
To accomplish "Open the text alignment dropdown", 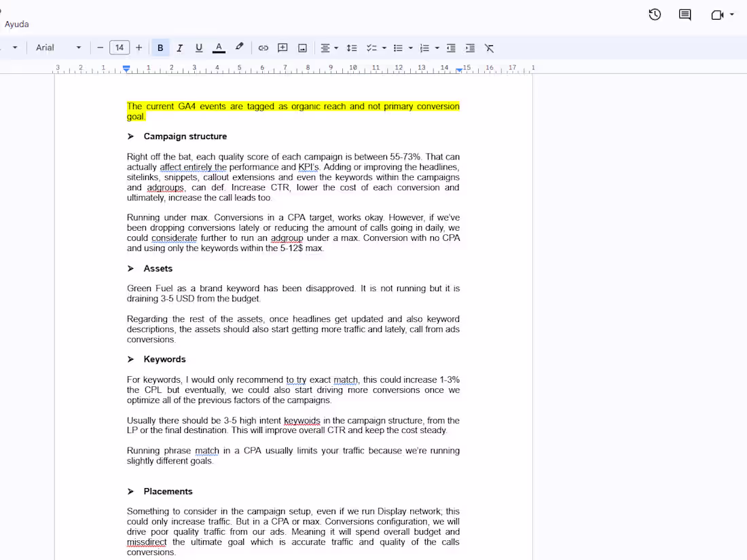I will coord(329,48).
